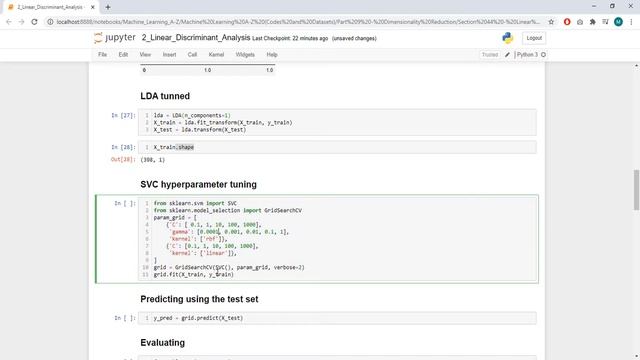
Task: Click the page vertical scrollbar thumb
Action: (x=636, y=190)
